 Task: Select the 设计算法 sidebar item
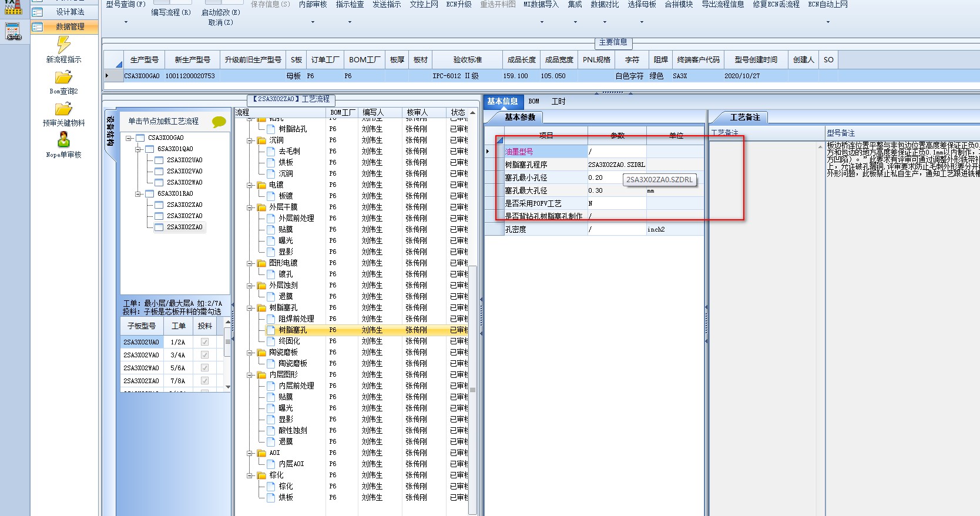coord(65,12)
